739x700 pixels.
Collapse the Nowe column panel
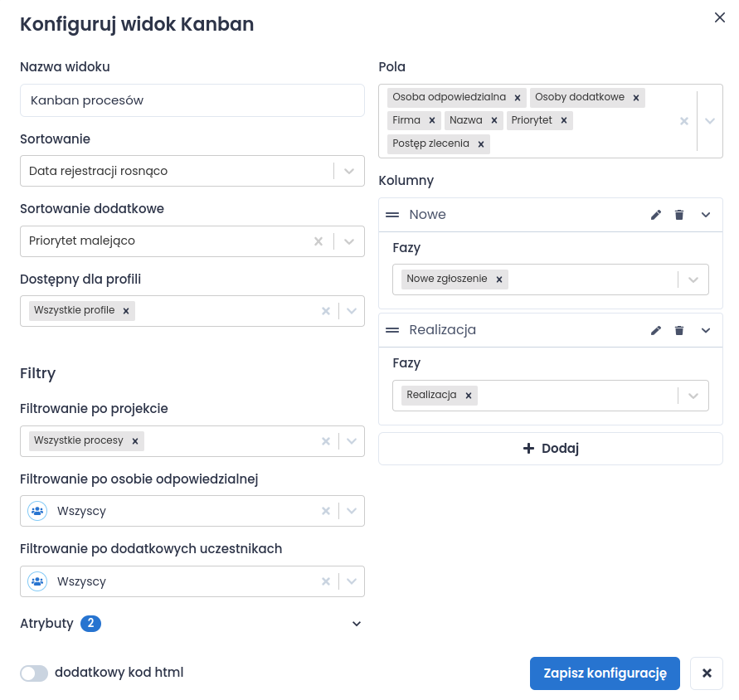(706, 215)
